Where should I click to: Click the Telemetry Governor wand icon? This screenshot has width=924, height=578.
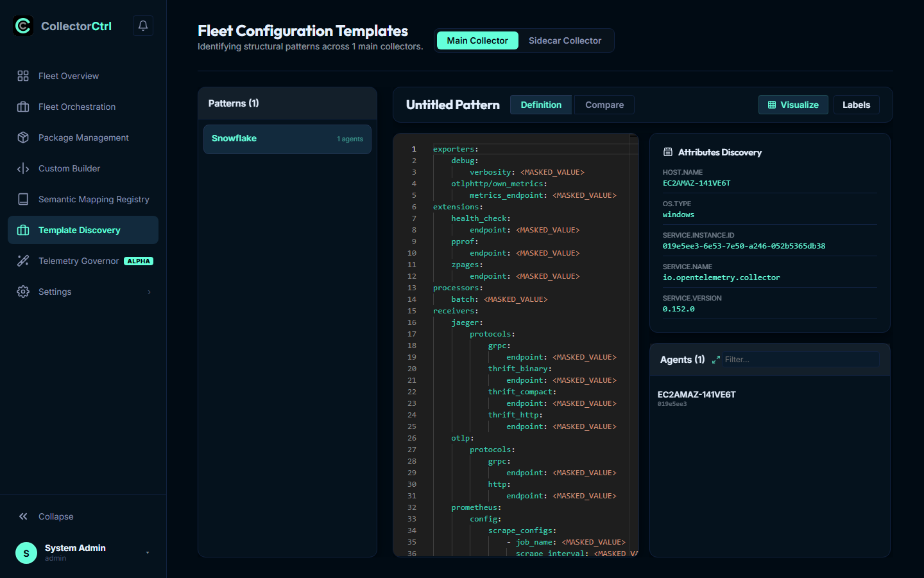click(x=23, y=261)
